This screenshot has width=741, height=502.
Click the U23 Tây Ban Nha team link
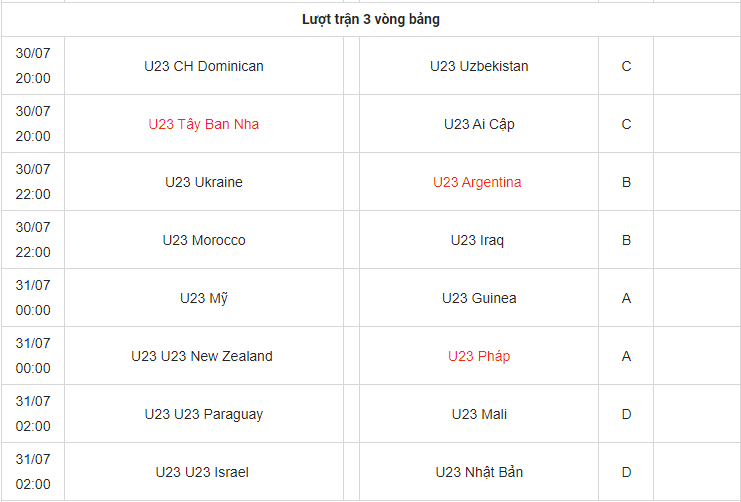click(204, 124)
